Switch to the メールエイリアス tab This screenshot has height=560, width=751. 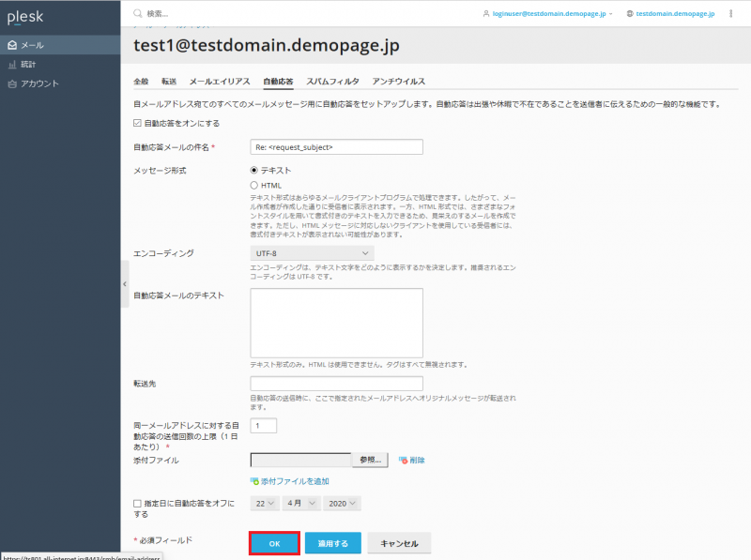pos(220,82)
